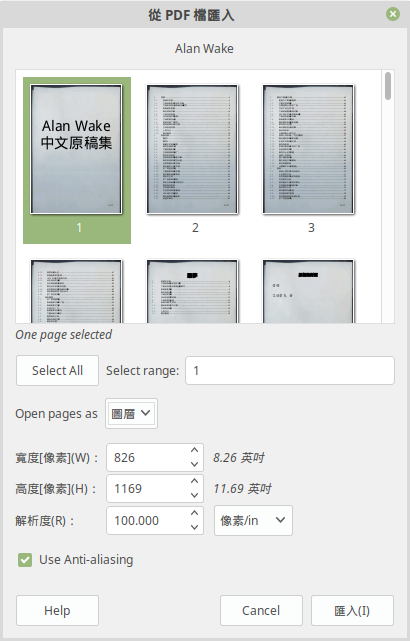Decrease width with the down arrow
The image size is (410, 641).
point(195,464)
